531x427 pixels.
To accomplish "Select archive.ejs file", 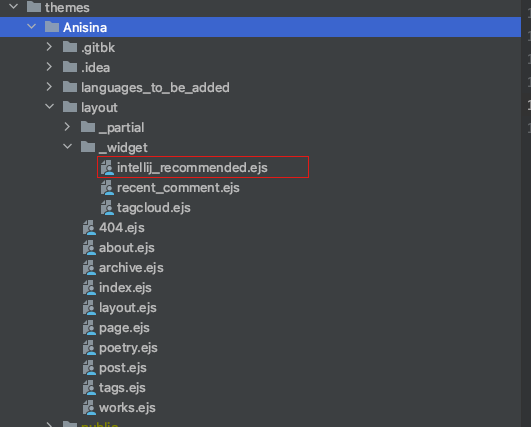I will click(x=131, y=268).
